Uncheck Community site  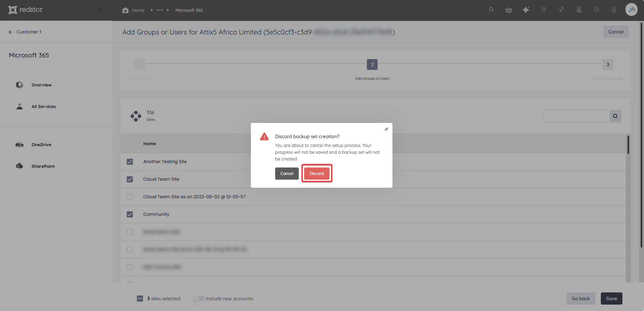[130, 214]
